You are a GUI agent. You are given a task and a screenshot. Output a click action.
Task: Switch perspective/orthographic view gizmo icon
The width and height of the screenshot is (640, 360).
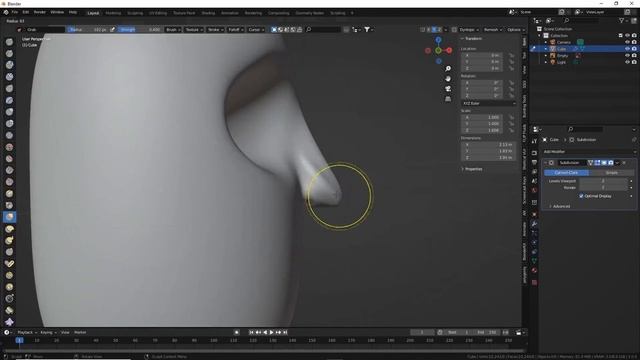448,99
